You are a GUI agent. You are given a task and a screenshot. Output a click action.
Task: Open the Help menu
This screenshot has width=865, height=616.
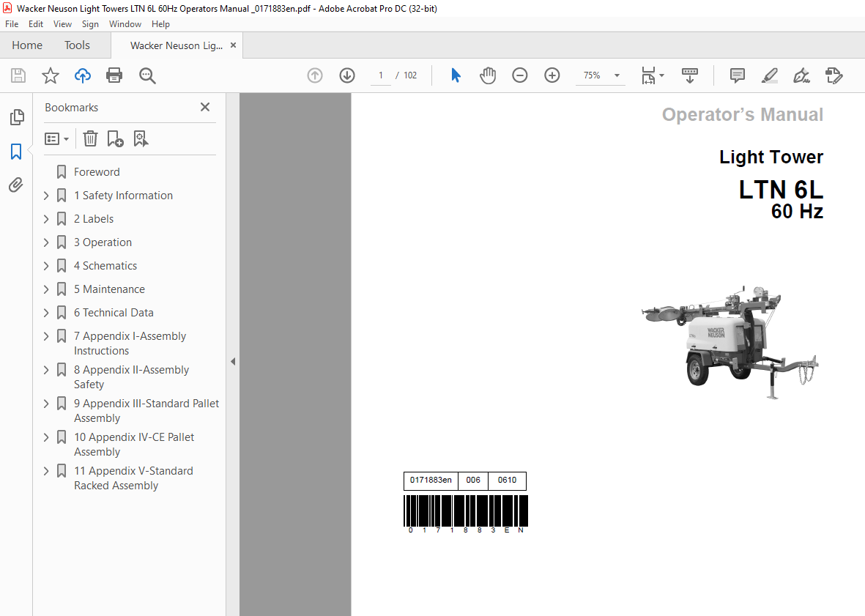[160, 24]
